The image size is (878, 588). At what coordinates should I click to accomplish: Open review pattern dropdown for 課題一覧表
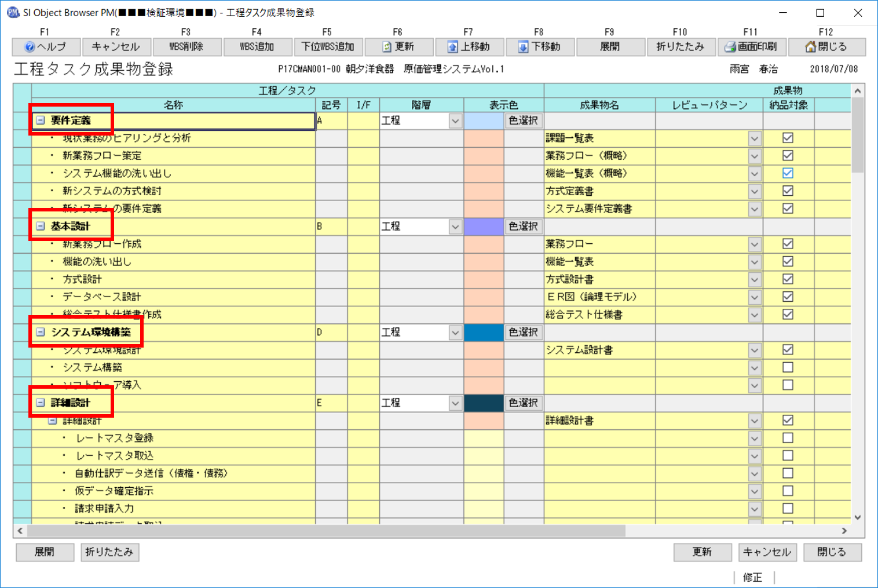coord(754,138)
